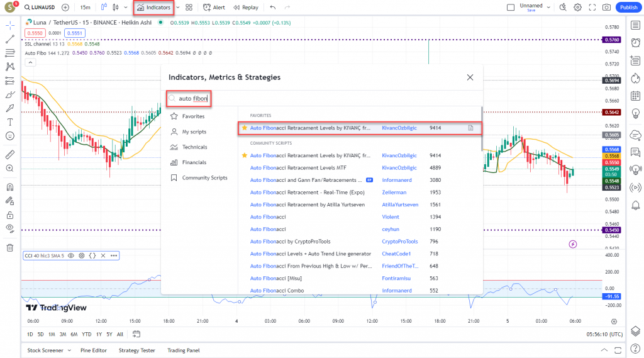Open chart settings gear
Viewport: 644px width, 358px height.
pyautogui.click(x=577, y=8)
